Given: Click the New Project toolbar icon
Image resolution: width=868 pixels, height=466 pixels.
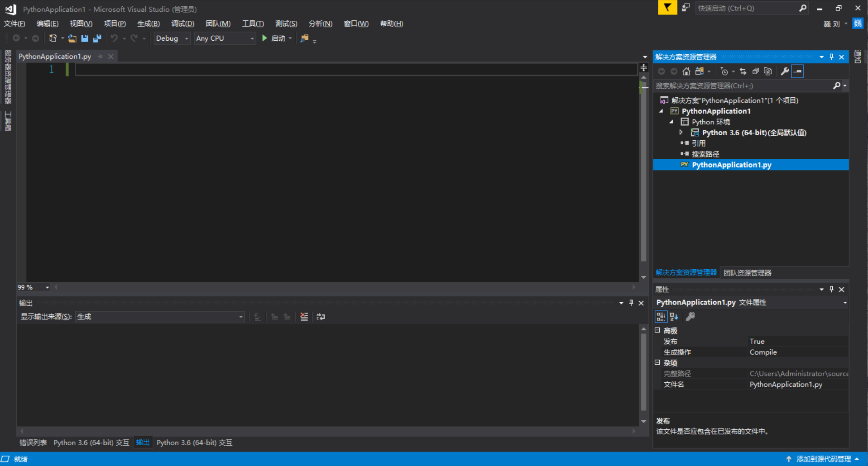Looking at the screenshot, I should (53, 38).
